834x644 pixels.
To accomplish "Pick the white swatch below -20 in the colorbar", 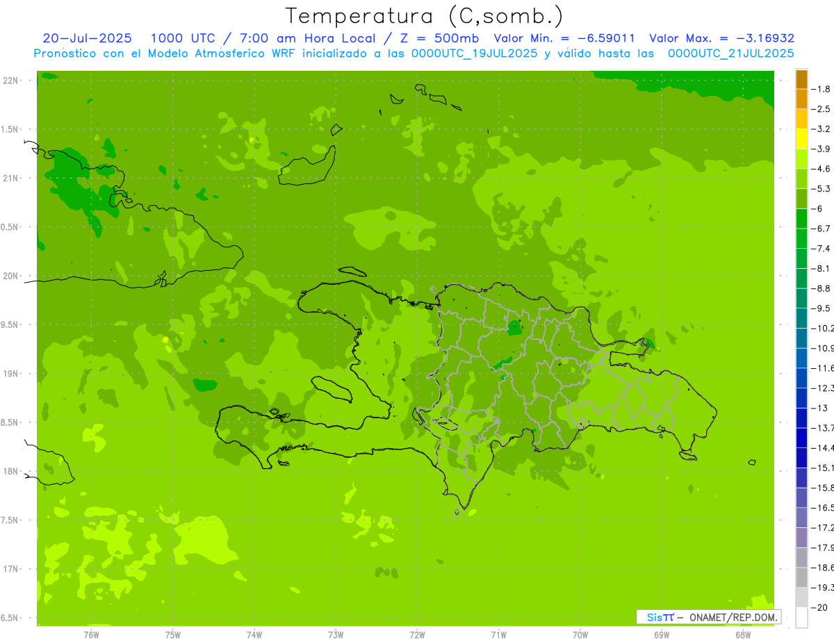I will pyautogui.click(x=801, y=618).
